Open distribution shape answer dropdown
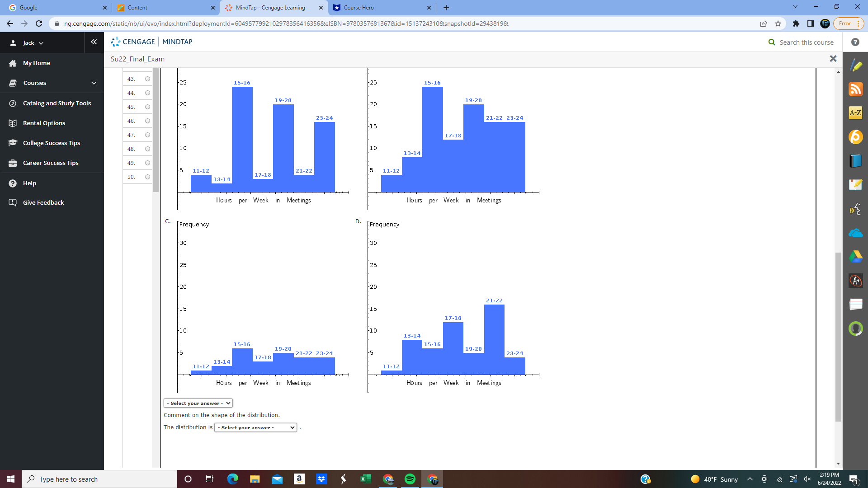868x488 pixels. 255,427
